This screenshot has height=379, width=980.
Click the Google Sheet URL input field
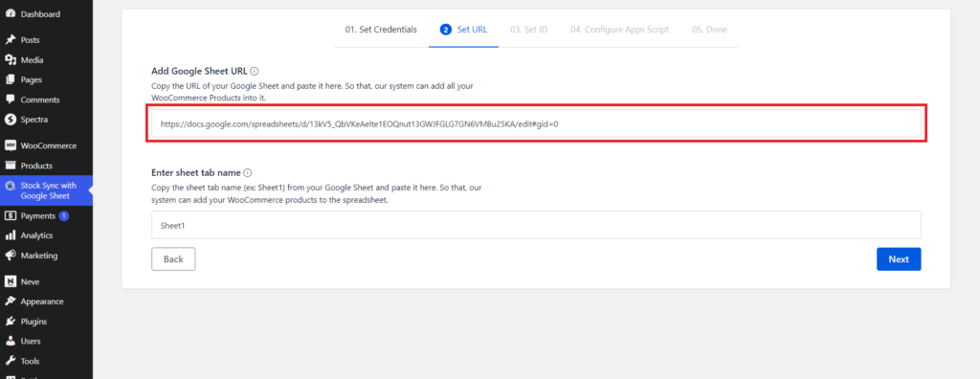536,123
